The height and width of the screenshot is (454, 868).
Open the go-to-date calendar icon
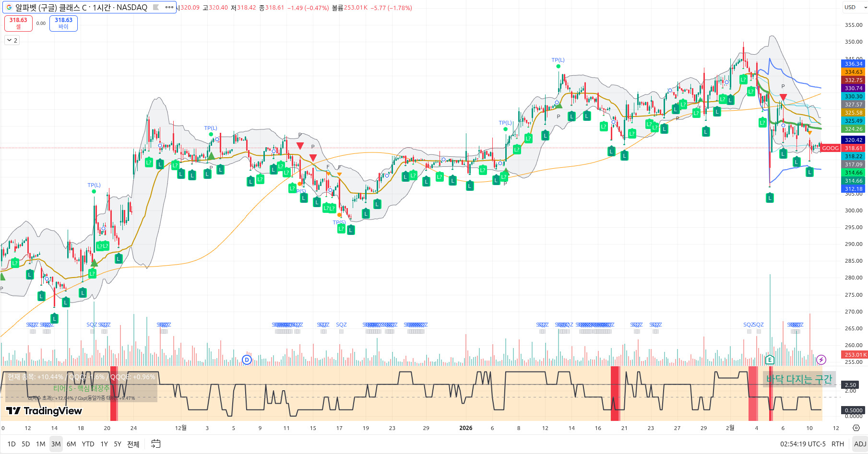pyautogui.click(x=155, y=444)
